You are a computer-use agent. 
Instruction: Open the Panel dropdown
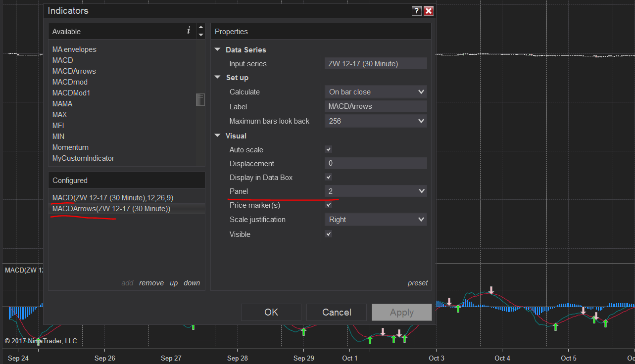[x=376, y=191]
